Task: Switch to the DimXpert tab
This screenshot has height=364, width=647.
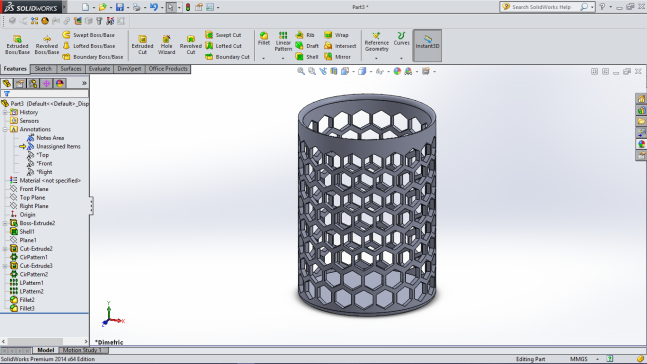Action: 129,69
